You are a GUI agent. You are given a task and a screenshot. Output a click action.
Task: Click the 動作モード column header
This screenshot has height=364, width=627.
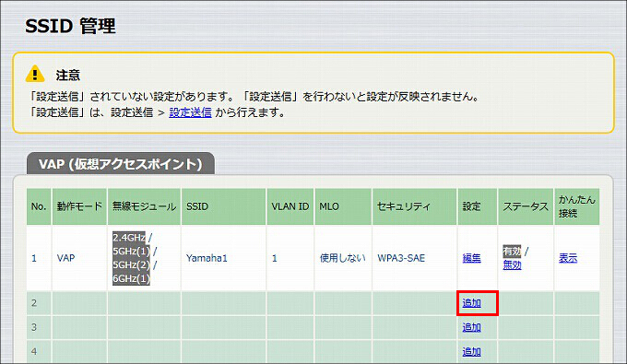coord(79,206)
